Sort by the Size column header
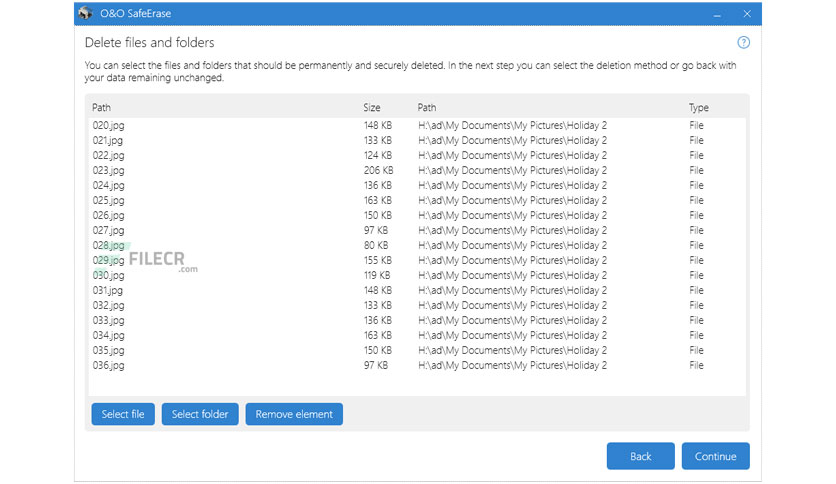Image resolution: width=836 pixels, height=484 pixels. click(372, 108)
